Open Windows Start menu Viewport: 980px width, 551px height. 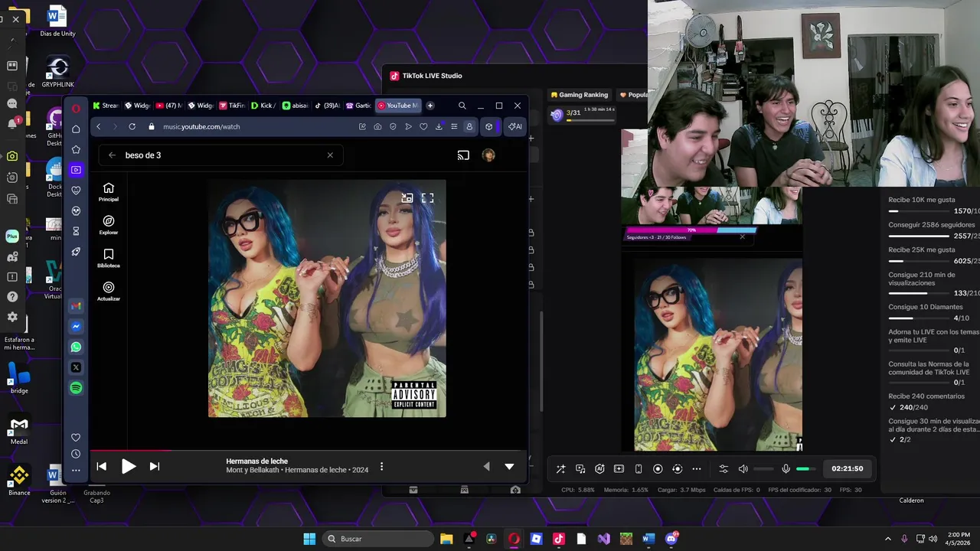pyautogui.click(x=309, y=539)
